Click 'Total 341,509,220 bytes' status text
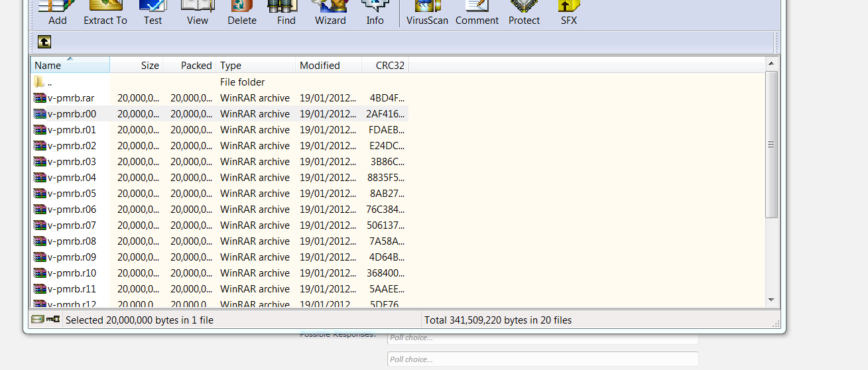Viewport: 868px width, 370px height. click(x=498, y=320)
